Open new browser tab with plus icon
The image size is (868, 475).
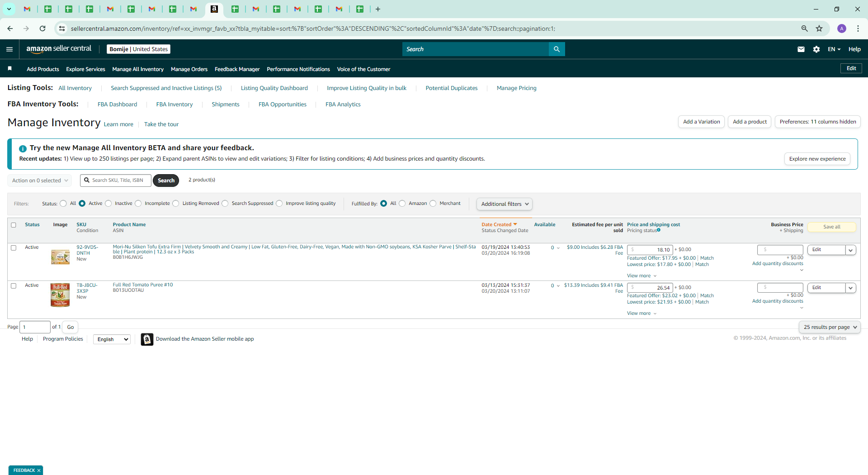[x=378, y=9]
